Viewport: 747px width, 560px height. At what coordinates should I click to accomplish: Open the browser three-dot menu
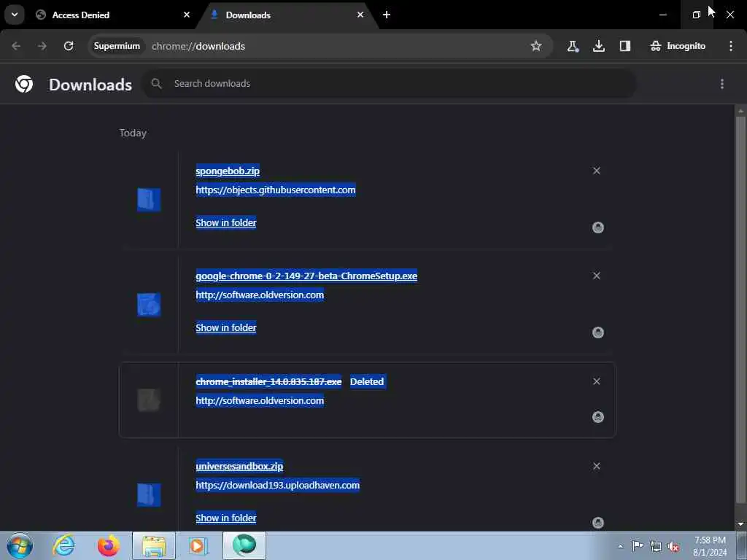[x=731, y=46]
